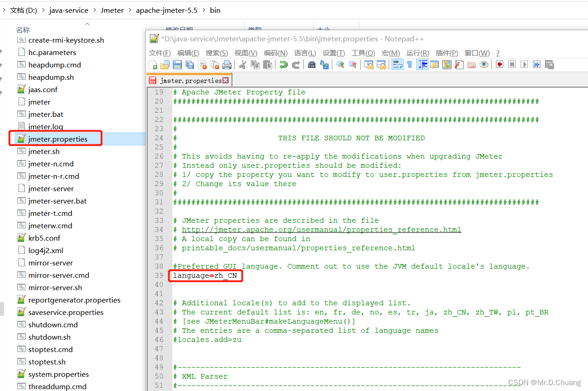
Task: Open the ? help menu
Action: pos(498,53)
